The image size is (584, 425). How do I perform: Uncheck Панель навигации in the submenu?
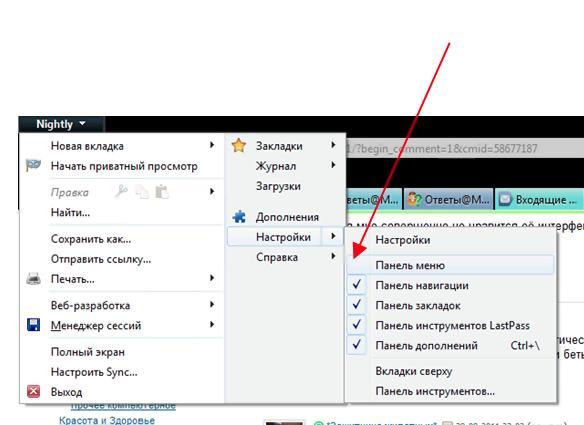click(x=451, y=285)
